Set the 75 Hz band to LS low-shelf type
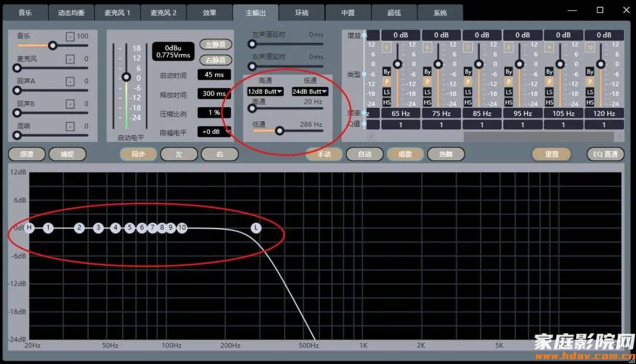The width and height of the screenshot is (636, 364). pos(427,92)
